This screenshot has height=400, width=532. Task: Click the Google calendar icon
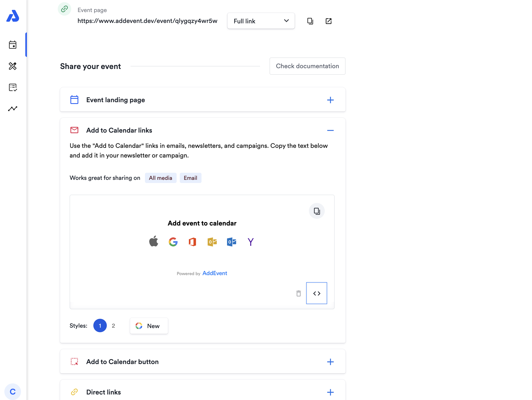point(173,242)
